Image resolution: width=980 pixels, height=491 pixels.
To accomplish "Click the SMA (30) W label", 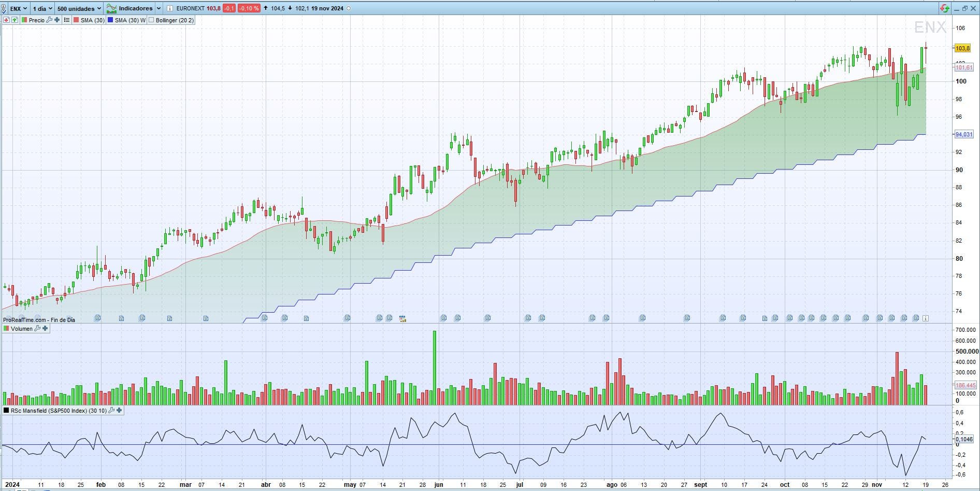I will pyautogui.click(x=130, y=20).
